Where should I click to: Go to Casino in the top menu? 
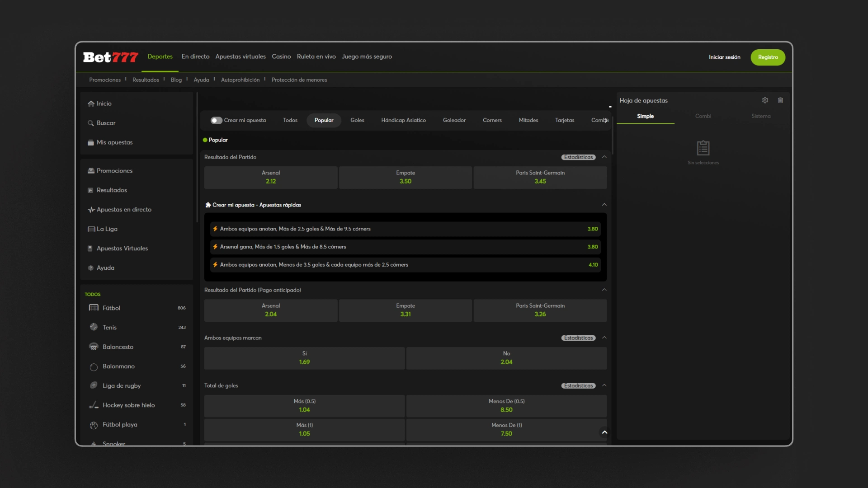tap(281, 56)
